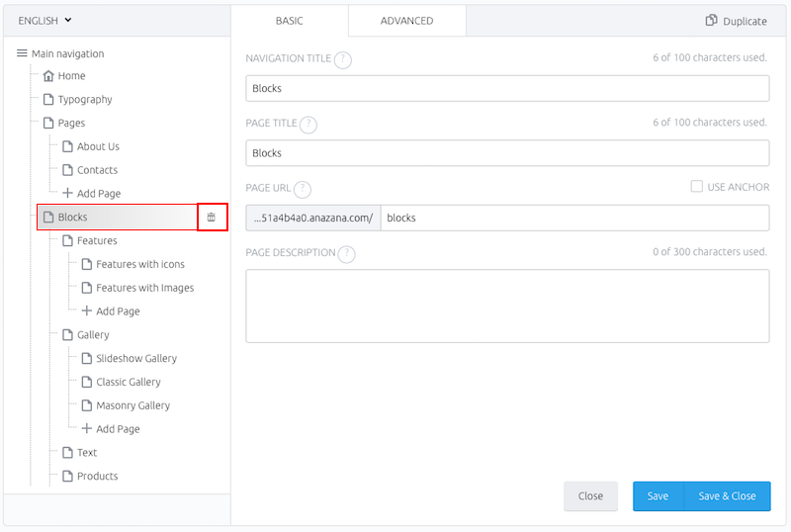Select the Masonry Gallery label
Image resolution: width=791 pixels, height=532 pixels.
tap(133, 405)
